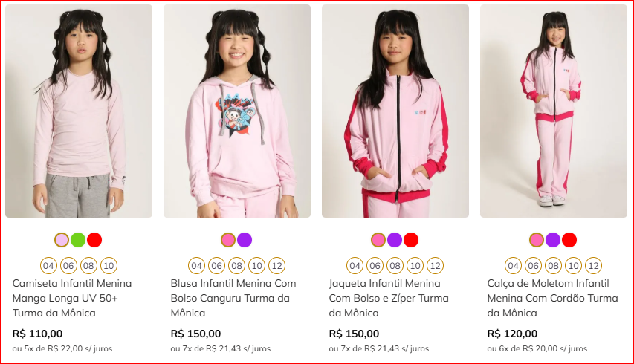Image resolution: width=634 pixels, height=364 pixels.
Task: Pick red color for Calça de Moletom
Action: point(569,240)
